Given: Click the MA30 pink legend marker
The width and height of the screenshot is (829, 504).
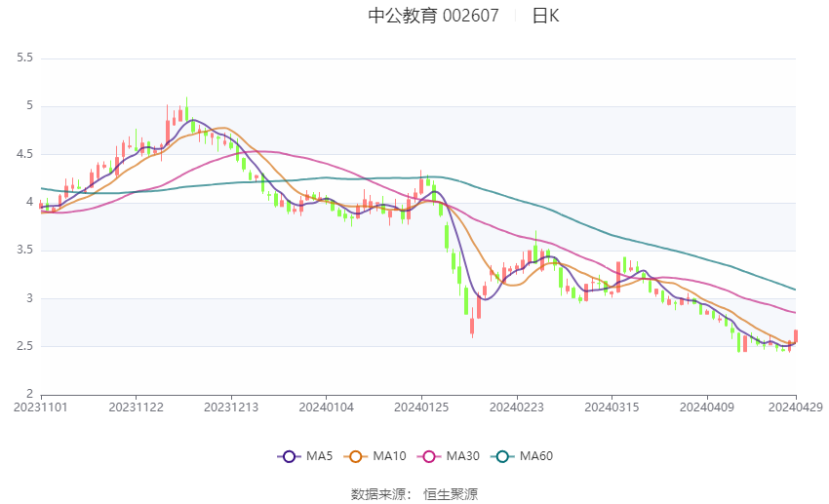Looking at the screenshot, I should pyautogui.click(x=425, y=456).
